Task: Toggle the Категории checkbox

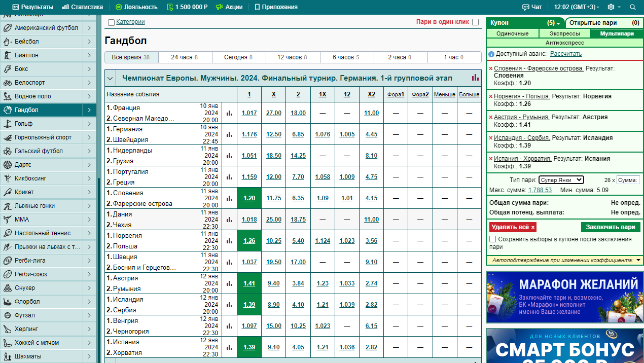Action: (111, 22)
